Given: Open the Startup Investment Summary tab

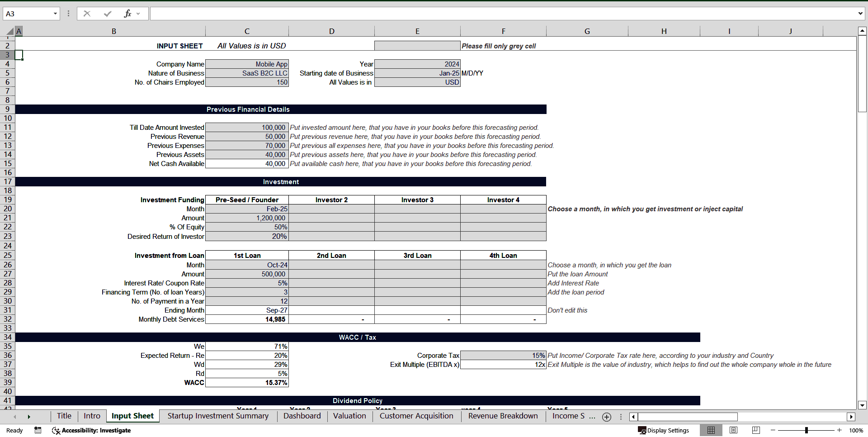Looking at the screenshot, I should (x=218, y=416).
